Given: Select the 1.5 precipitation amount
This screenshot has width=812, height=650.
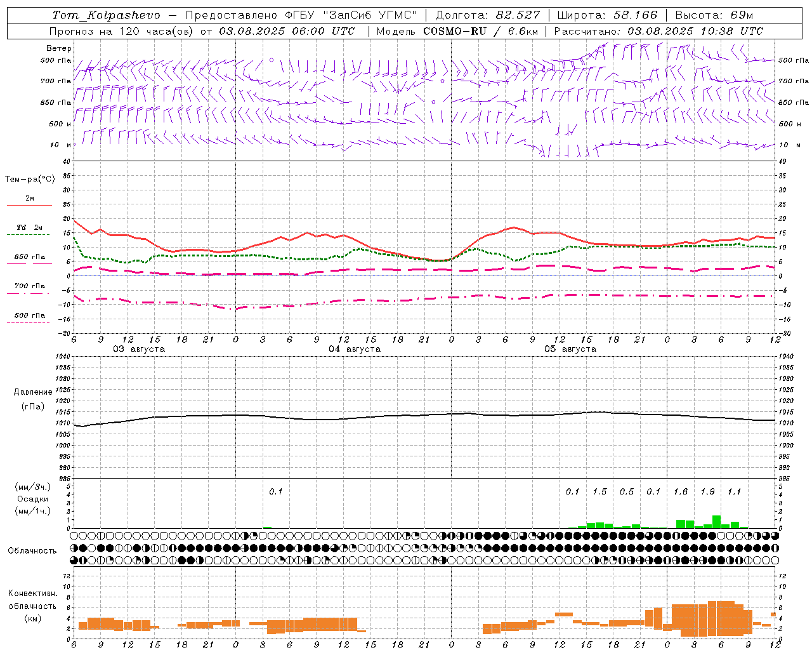Looking at the screenshot, I should coord(599,492).
